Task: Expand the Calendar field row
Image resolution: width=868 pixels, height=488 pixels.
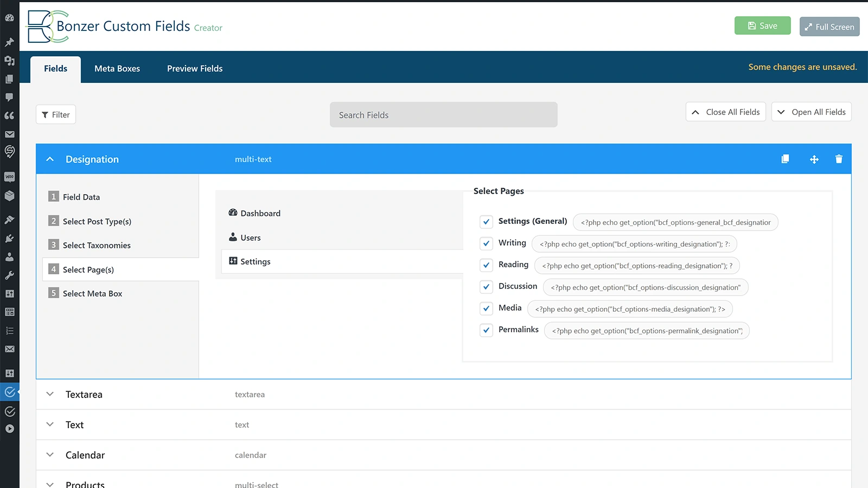Action: pyautogui.click(x=50, y=455)
